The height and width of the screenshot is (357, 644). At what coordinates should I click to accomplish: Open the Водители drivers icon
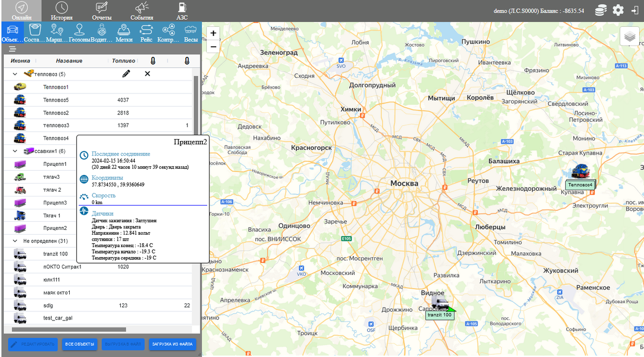click(x=101, y=33)
